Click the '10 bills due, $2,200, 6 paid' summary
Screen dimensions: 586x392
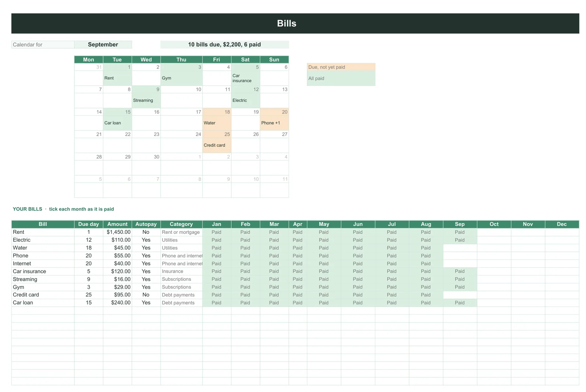[x=225, y=45]
